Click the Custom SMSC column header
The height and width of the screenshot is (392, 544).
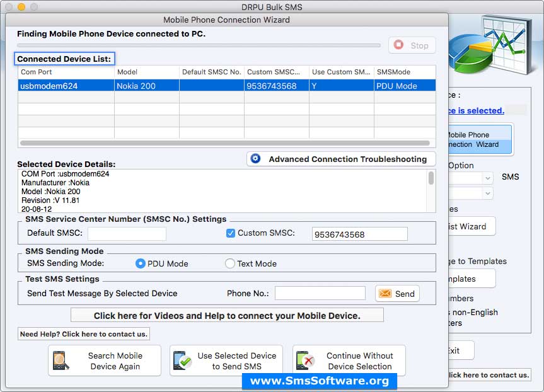(277, 72)
